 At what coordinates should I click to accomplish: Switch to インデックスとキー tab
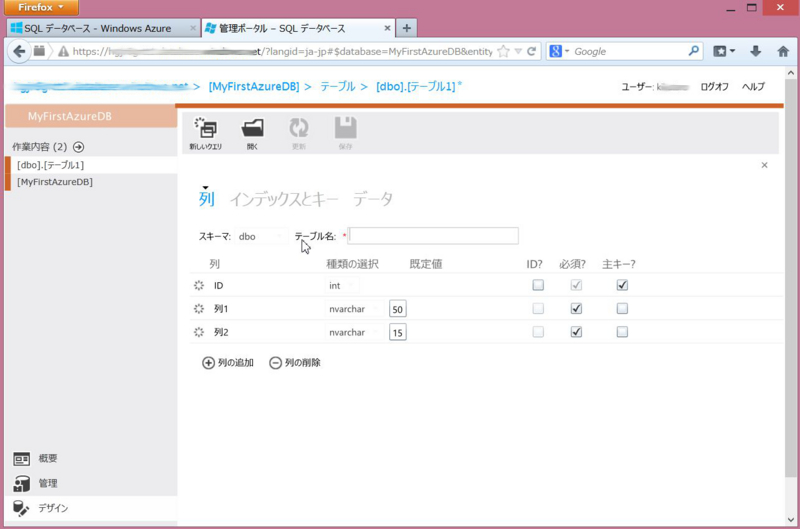tap(284, 198)
